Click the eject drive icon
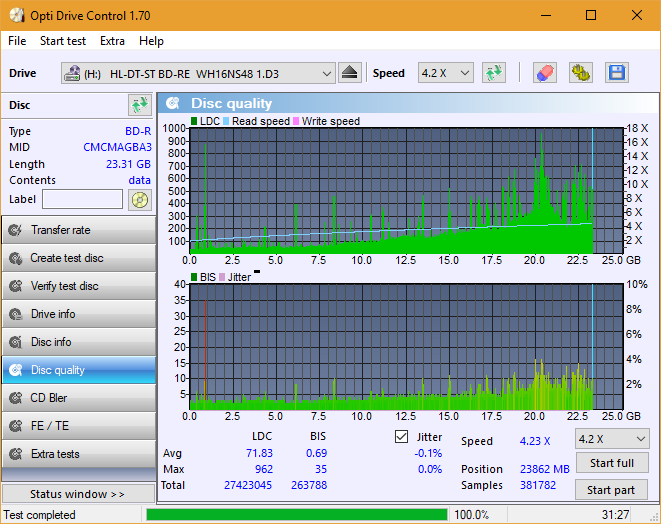 (x=349, y=73)
